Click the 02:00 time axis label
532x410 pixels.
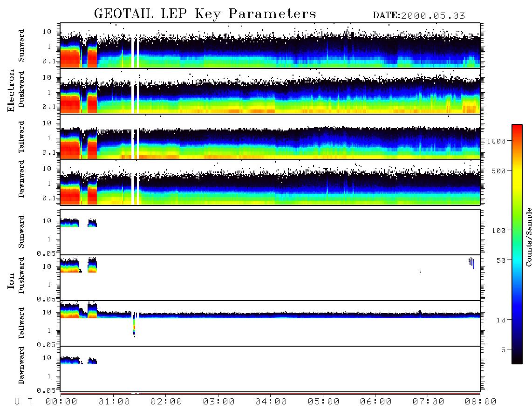click(x=166, y=402)
